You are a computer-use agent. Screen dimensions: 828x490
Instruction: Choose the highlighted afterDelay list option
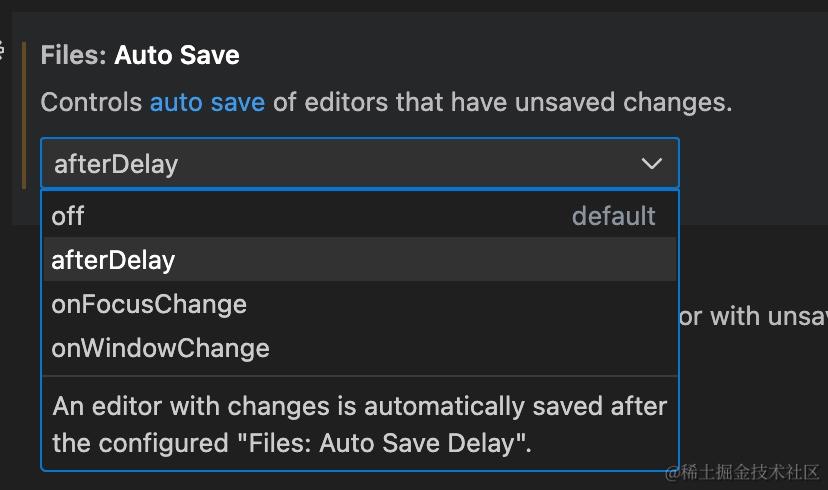tap(113, 260)
